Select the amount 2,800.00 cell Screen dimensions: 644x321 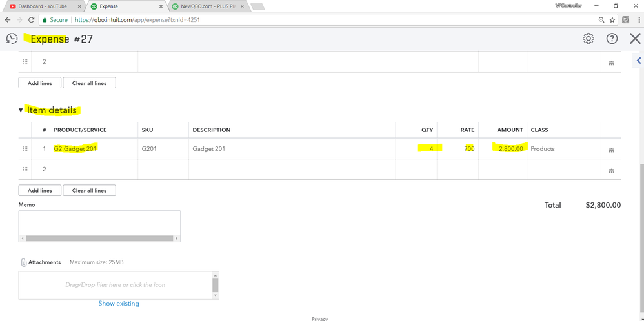pyautogui.click(x=503, y=149)
